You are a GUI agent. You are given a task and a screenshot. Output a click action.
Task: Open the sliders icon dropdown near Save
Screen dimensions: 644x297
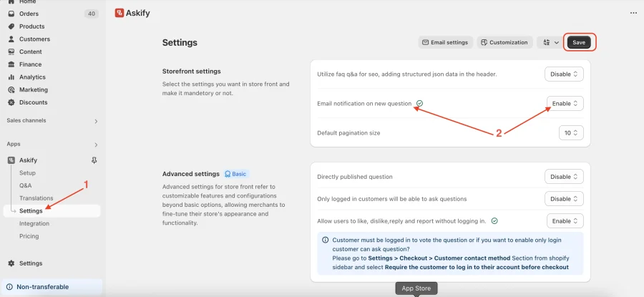pos(551,42)
